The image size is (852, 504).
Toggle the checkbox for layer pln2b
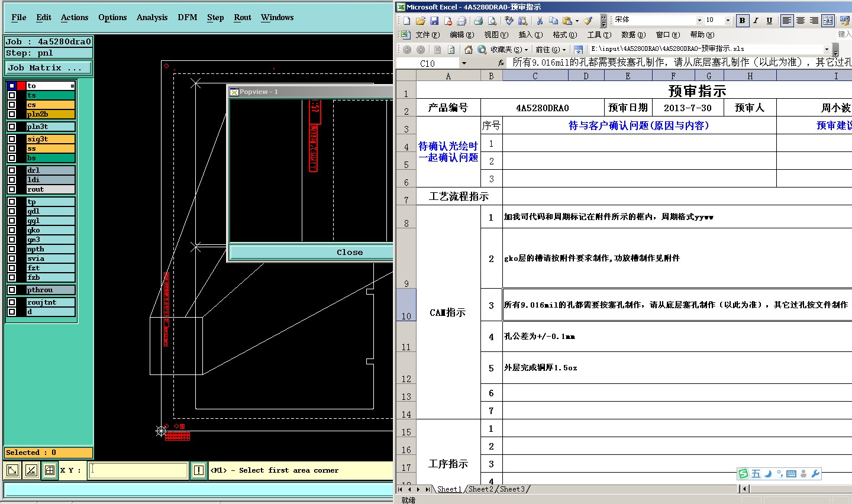11,114
